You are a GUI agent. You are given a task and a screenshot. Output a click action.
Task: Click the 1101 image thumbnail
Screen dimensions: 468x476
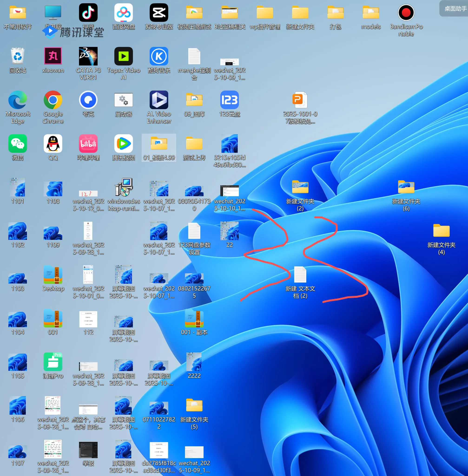(x=17, y=187)
